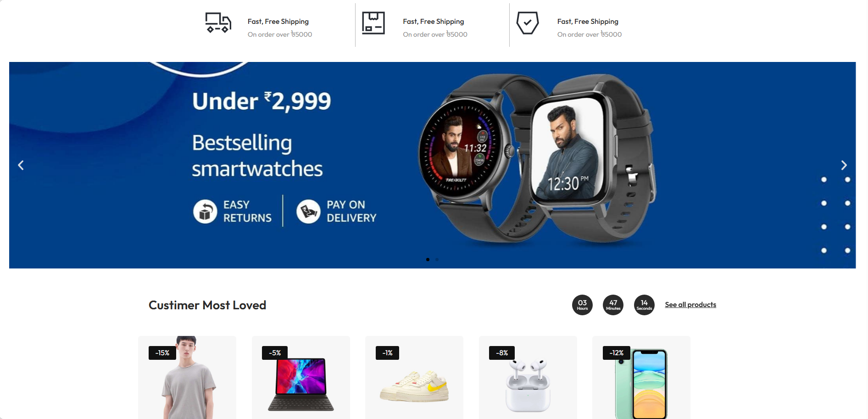This screenshot has height=419, width=868.
Task: Open See all products link
Action: [690, 305]
